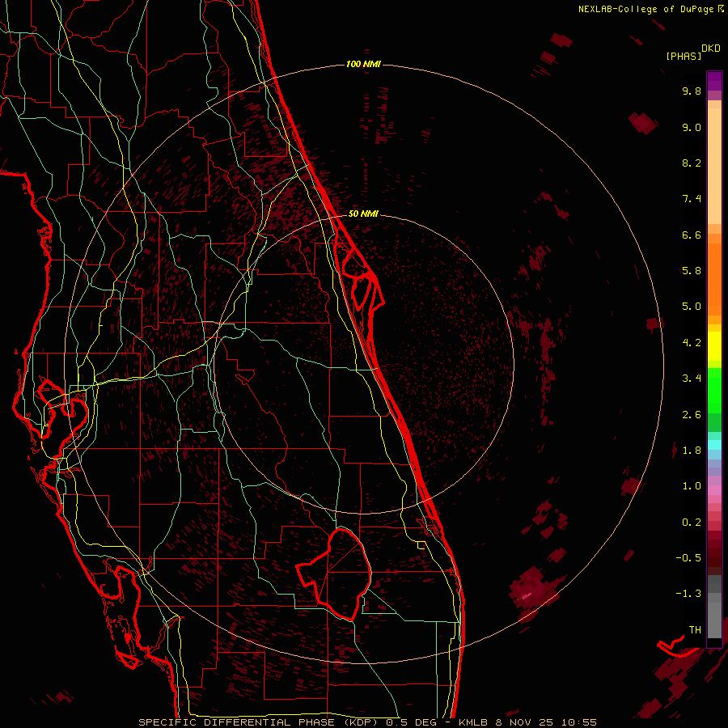Click the Lake Okeechobee outline on map
This screenshot has height=728, width=728.
tap(334, 575)
